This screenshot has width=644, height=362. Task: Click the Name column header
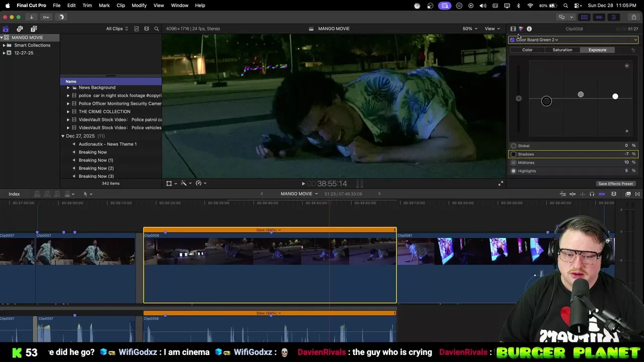pyautogui.click(x=111, y=81)
